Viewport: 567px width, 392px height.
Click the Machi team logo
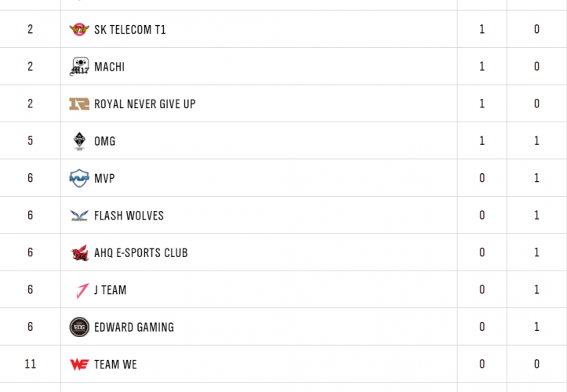pyautogui.click(x=79, y=67)
